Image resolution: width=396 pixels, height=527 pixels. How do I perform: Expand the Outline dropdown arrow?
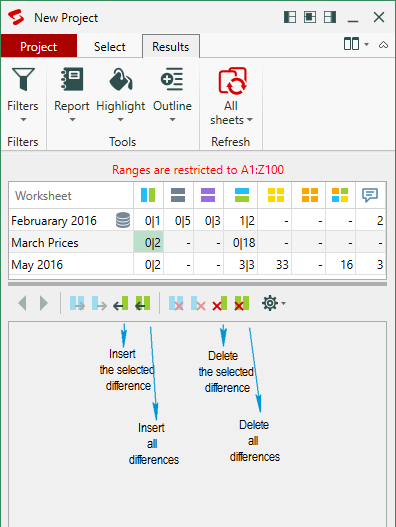pos(172,120)
